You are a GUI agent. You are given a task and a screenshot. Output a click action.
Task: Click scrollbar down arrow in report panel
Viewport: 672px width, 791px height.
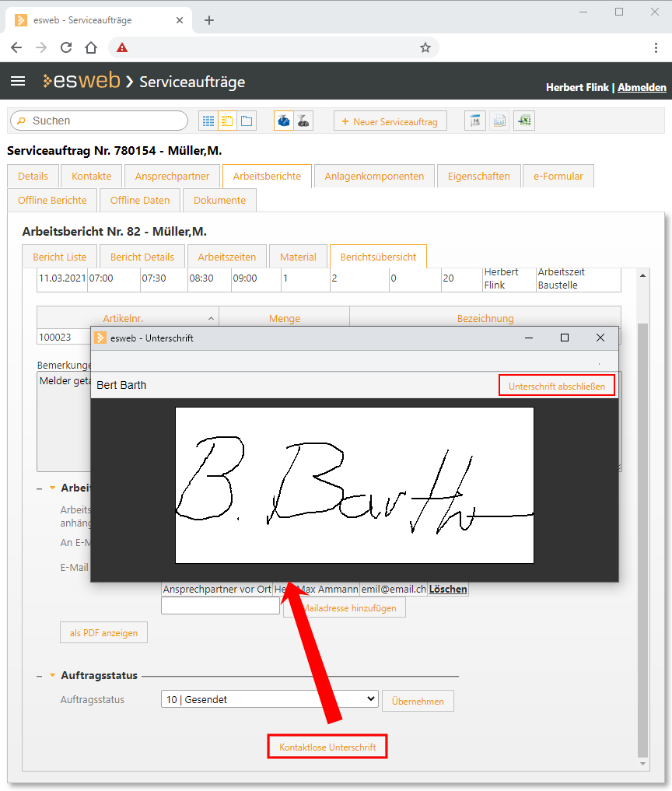click(642, 764)
